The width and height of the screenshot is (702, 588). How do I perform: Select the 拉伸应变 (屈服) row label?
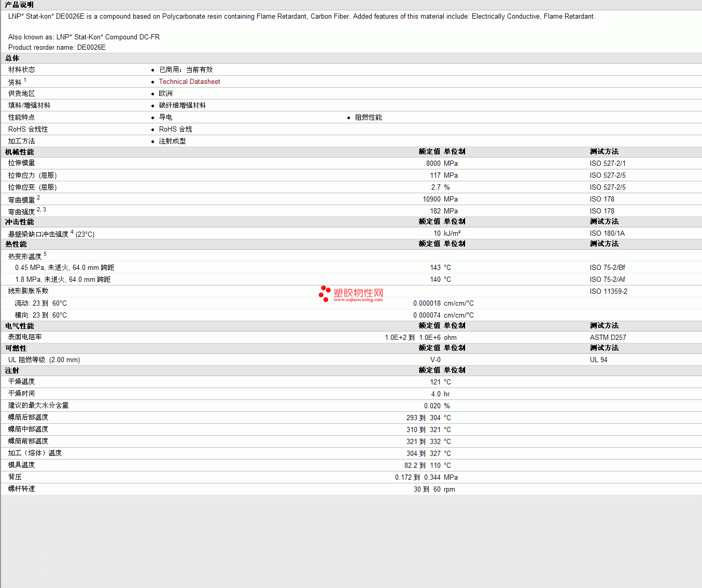click(x=32, y=187)
